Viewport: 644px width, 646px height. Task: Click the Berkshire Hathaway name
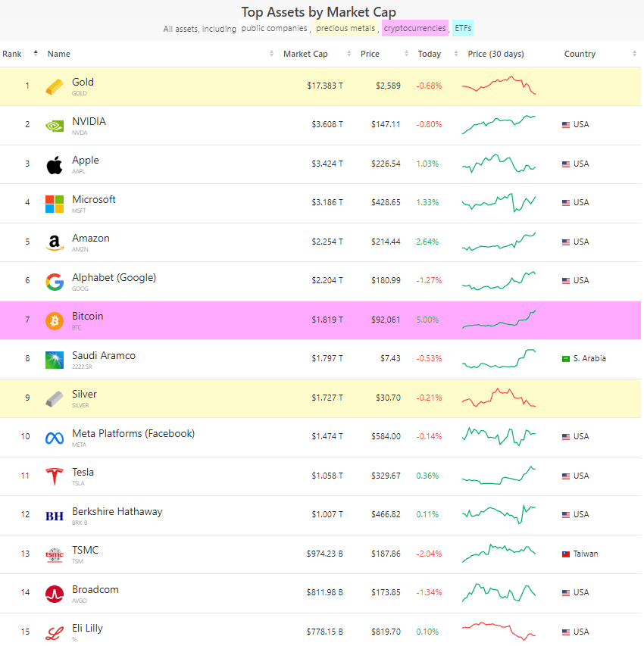point(117,511)
